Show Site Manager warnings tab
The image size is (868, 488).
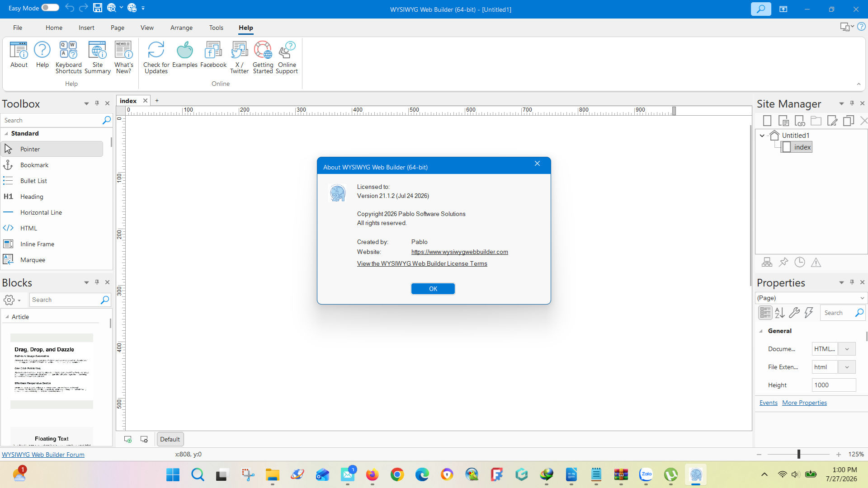(x=816, y=262)
